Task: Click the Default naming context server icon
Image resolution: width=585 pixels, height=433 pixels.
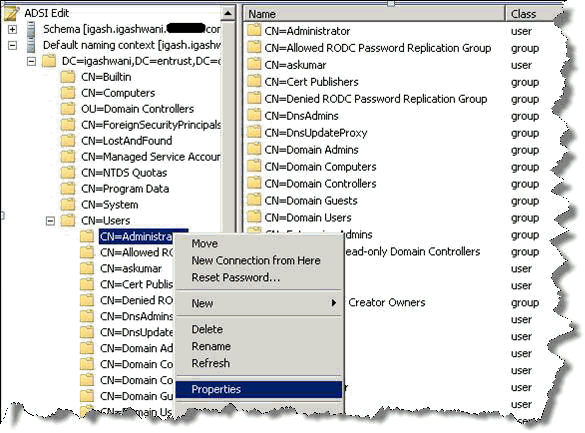Action: [x=31, y=45]
